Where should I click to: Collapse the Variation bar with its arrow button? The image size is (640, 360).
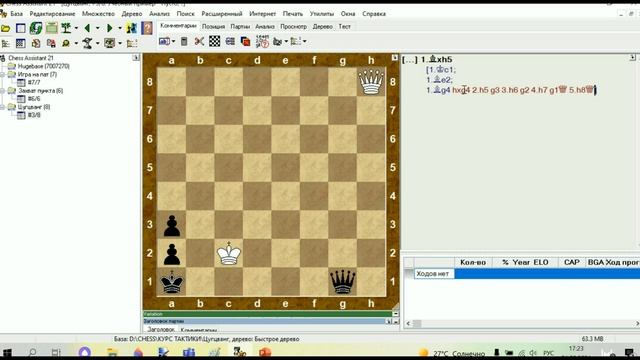pos(395,314)
